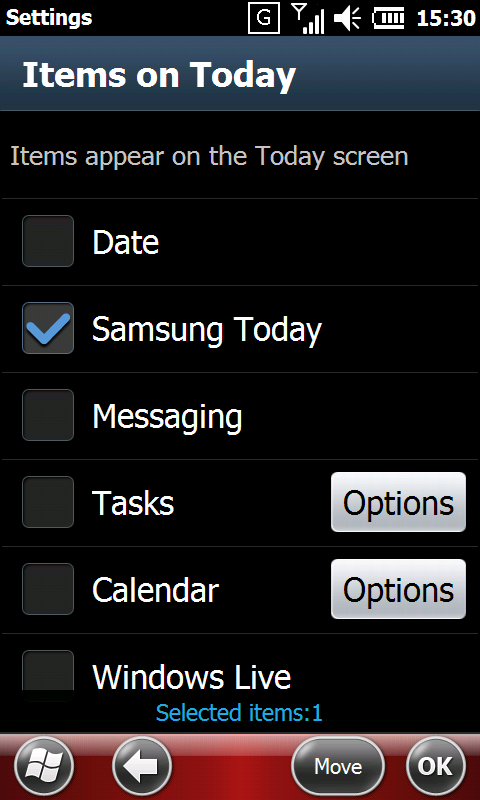Toggle the Calendar checkbox
The width and height of the screenshot is (480, 800).
[x=48, y=589]
